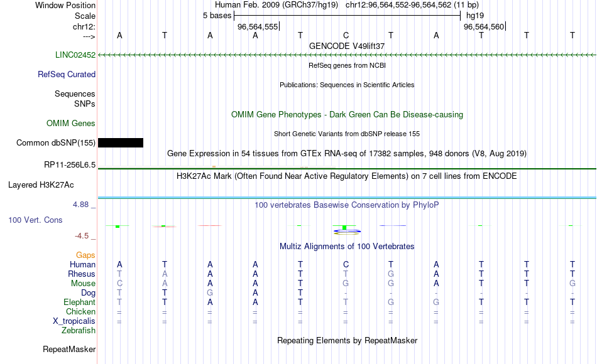Viewport: 597px width, 364px height.
Task: Click the Dog species label
Action: (88, 293)
